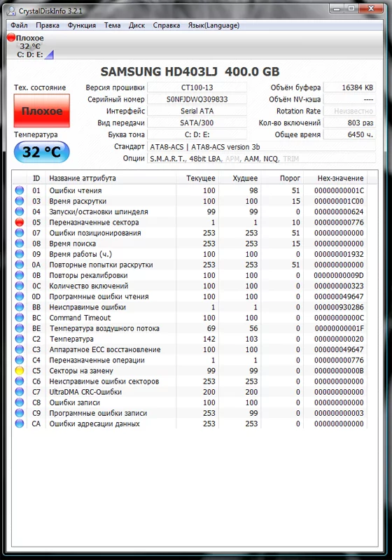Click the drive letter field C: D: E:
The image size is (392, 560).
coord(197,134)
